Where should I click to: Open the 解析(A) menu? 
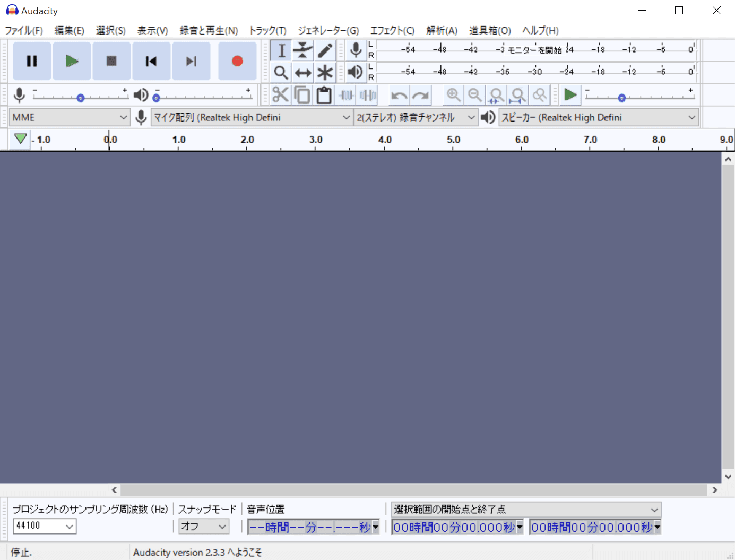pos(442,31)
